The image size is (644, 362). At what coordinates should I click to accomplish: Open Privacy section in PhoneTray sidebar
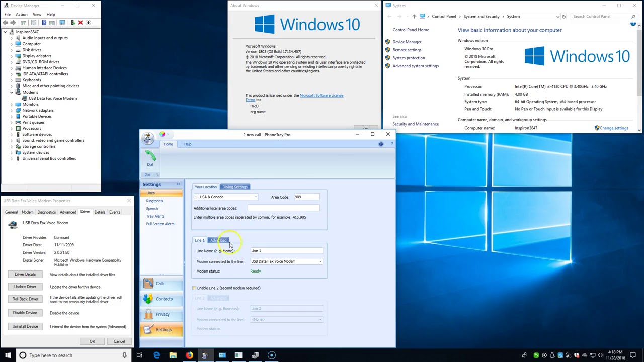point(160,314)
